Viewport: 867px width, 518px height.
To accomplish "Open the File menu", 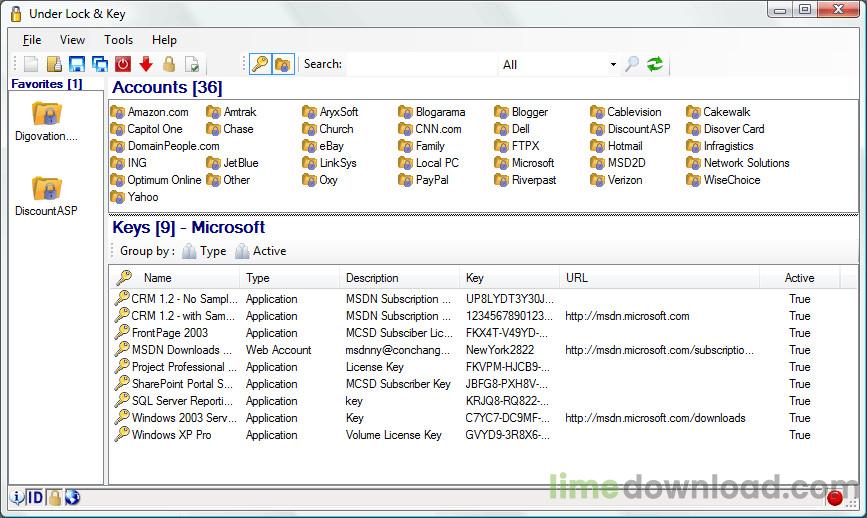I will pyautogui.click(x=32, y=40).
